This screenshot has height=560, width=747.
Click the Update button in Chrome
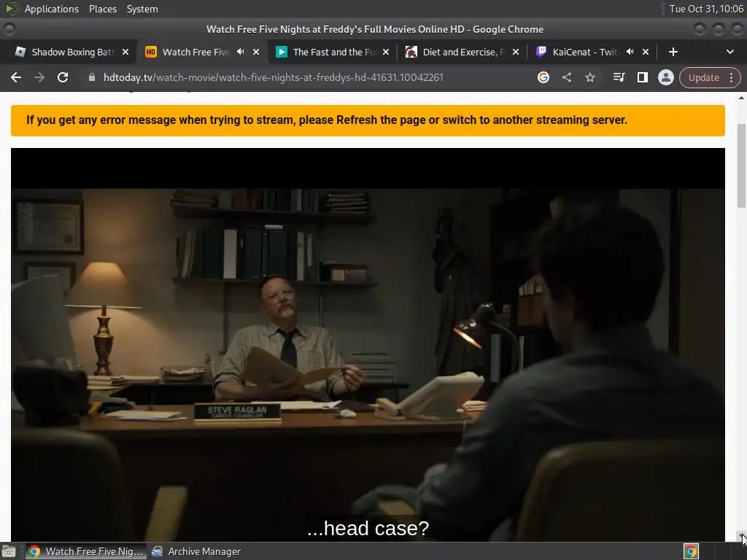point(704,77)
